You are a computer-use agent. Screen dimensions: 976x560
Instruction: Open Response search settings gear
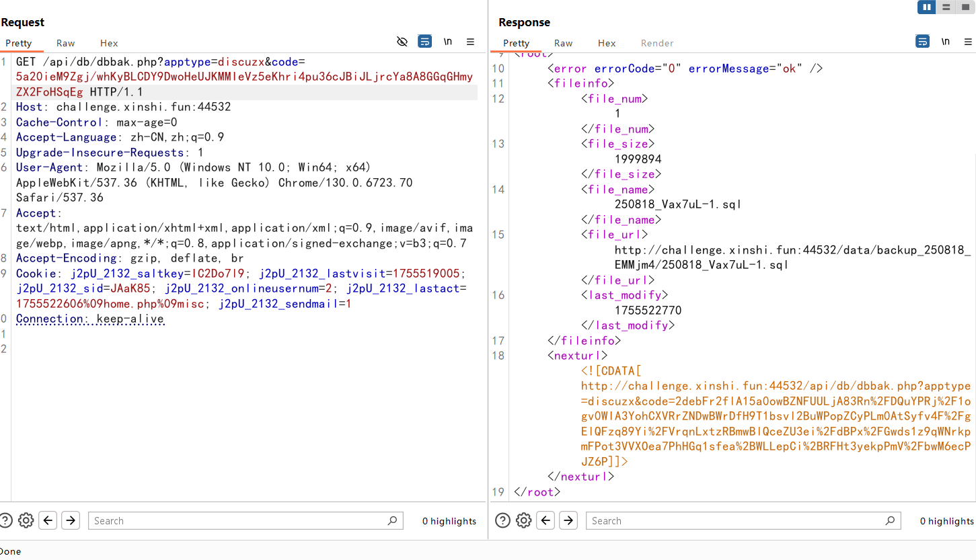pos(524,520)
